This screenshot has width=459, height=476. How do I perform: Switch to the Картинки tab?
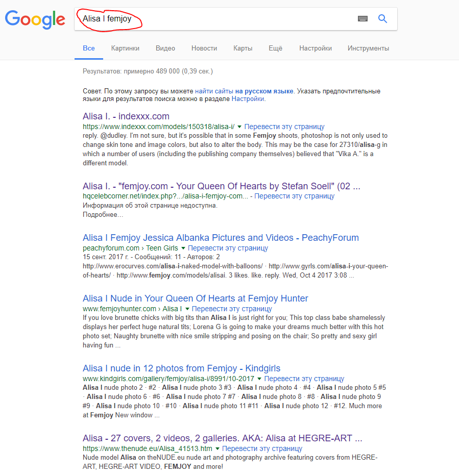point(125,48)
